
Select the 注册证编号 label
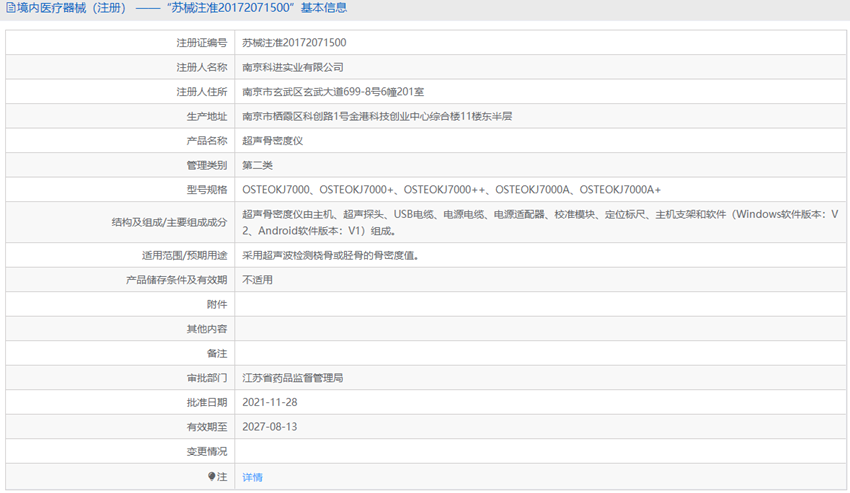point(202,43)
